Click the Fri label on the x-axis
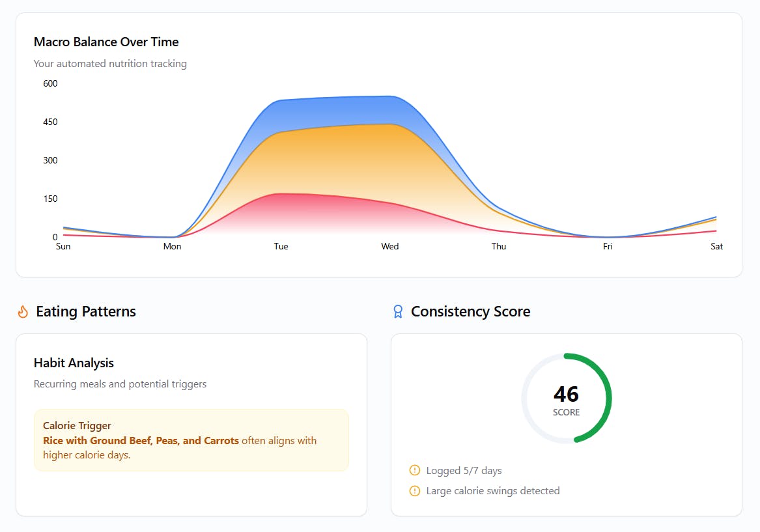The width and height of the screenshot is (760, 532). tap(608, 246)
